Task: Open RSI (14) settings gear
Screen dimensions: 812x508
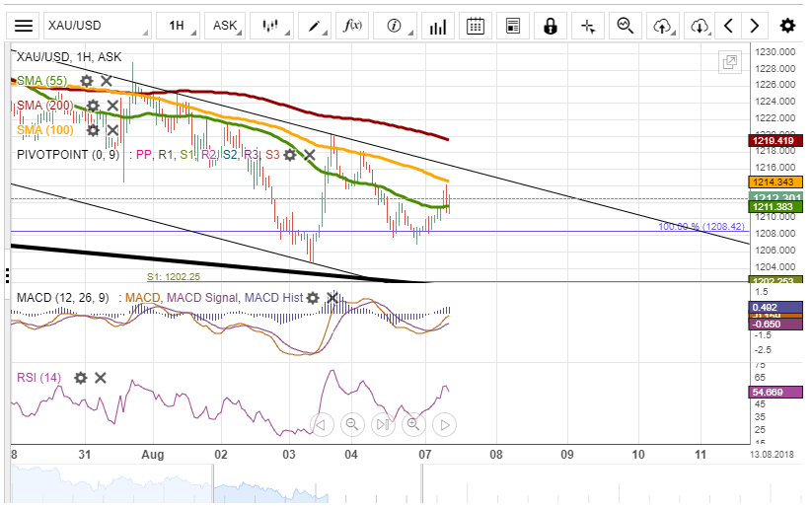Action: point(81,378)
